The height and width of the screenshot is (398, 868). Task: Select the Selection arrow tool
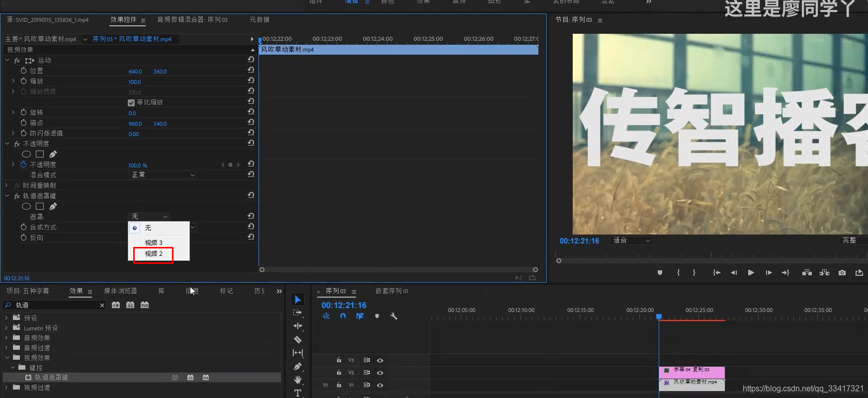pyautogui.click(x=298, y=299)
